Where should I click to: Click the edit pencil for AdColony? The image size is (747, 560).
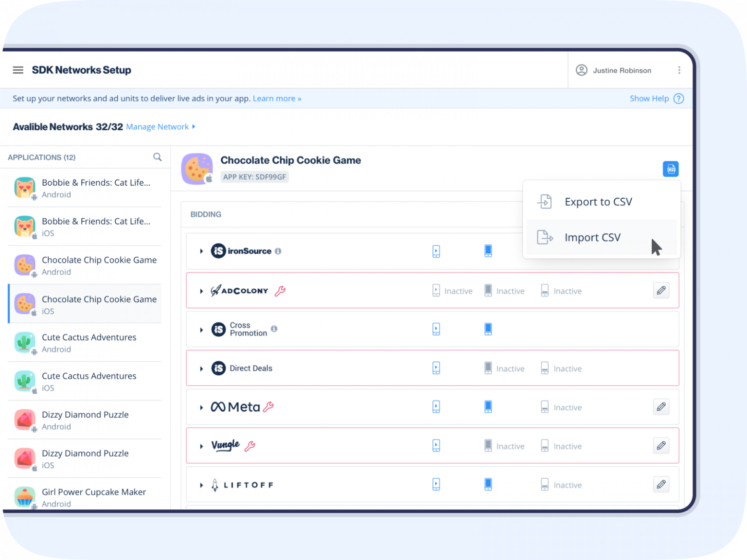tap(661, 291)
